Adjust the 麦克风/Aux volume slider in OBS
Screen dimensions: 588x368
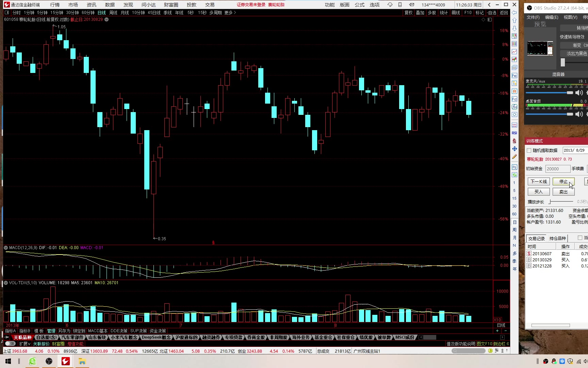550,93
